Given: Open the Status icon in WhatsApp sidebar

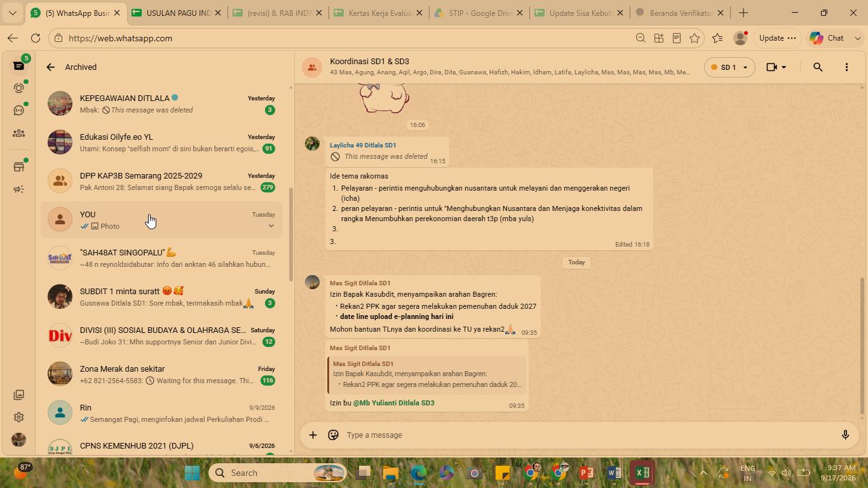Looking at the screenshot, I should tap(18, 88).
